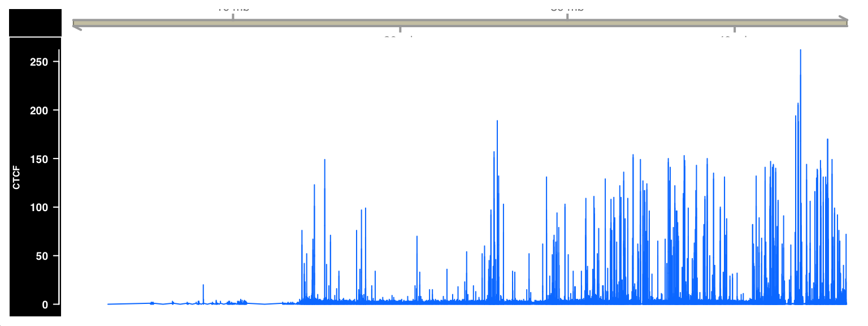Click the baseline of the blue signal track
Viewport: 868px width, 326px height.
(170, 304)
